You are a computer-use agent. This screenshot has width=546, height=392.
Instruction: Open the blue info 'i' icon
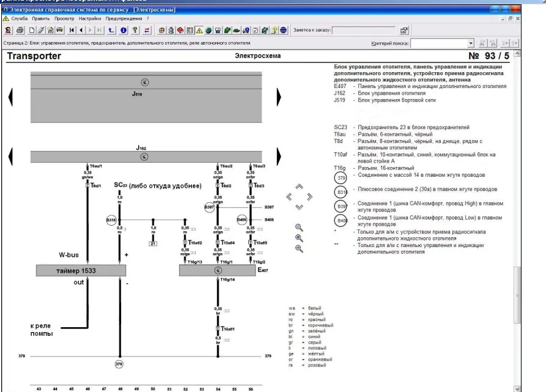tap(124, 31)
